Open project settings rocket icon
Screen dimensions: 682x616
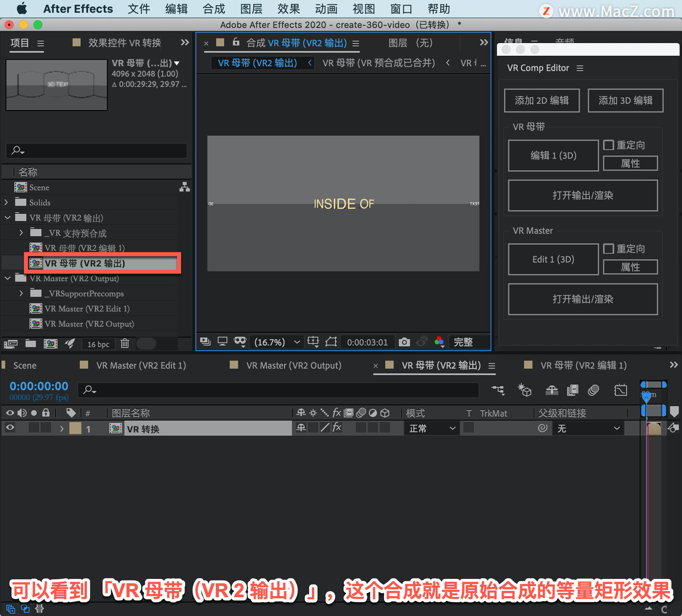pyautogui.click(x=70, y=344)
